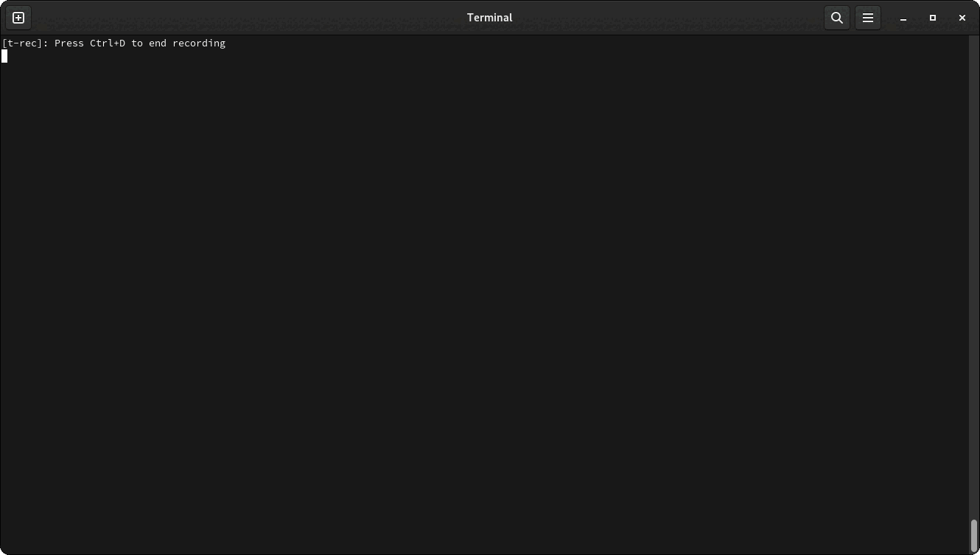Open the hamburger main menu

[867, 18]
